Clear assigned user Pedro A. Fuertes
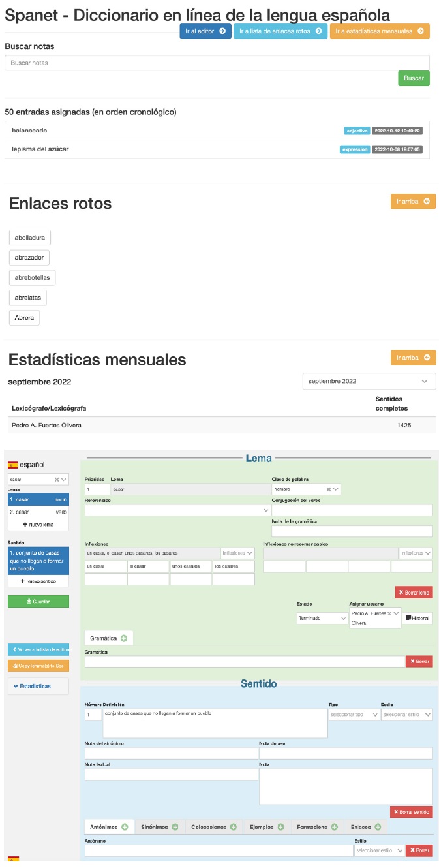Image resolution: width=439 pixels, height=868 pixels. [389, 613]
